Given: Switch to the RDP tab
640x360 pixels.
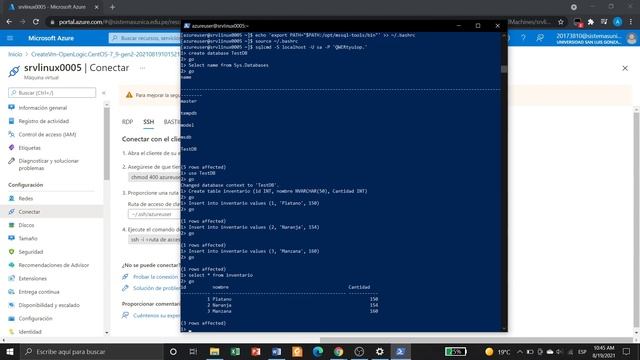Looking at the screenshot, I should pos(127,122).
